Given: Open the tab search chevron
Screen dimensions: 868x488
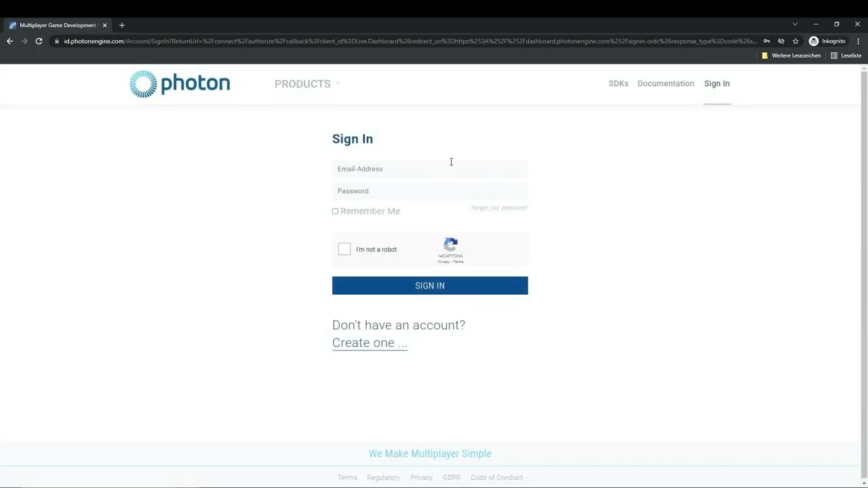Looking at the screenshot, I should (795, 24).
